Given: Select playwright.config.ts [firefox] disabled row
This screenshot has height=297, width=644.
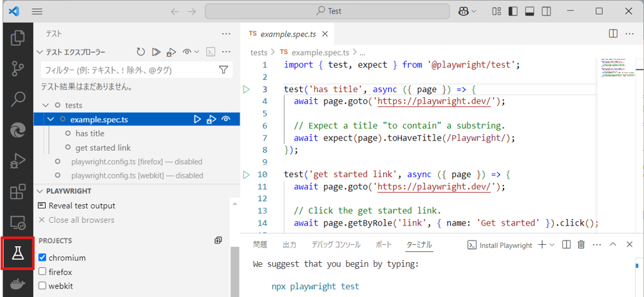Looking at the screenshot, I should 137,162.
